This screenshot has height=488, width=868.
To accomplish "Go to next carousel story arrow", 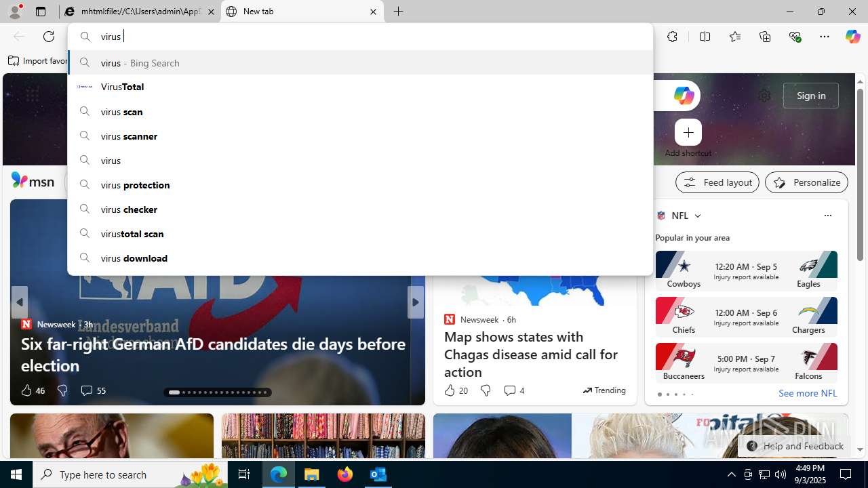I will (x=416, y=302).
